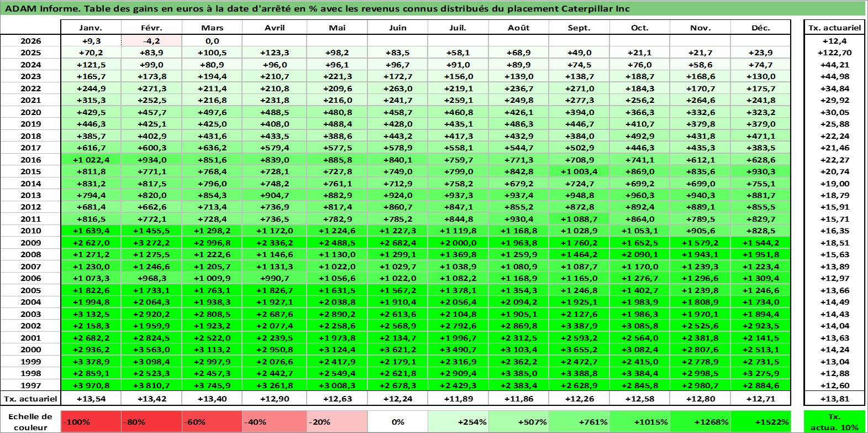Click the '+11,86' August actuarial rate cell

[518, 399]
